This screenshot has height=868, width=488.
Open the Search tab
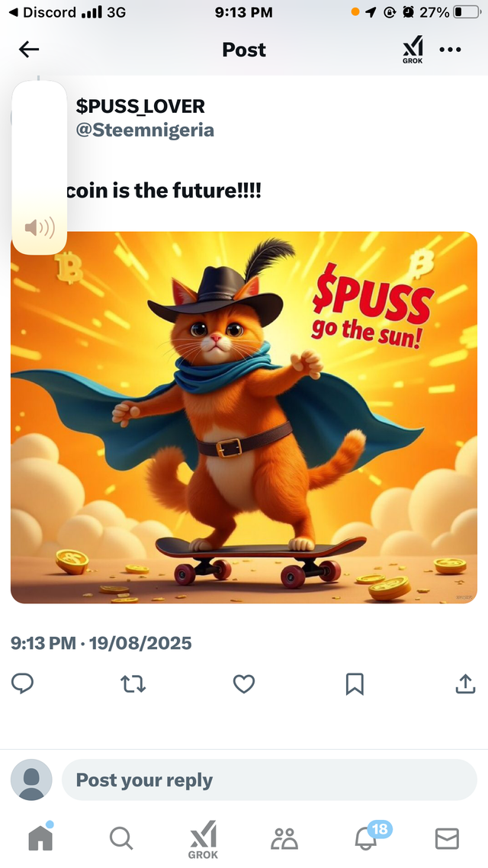click(121, 838)
